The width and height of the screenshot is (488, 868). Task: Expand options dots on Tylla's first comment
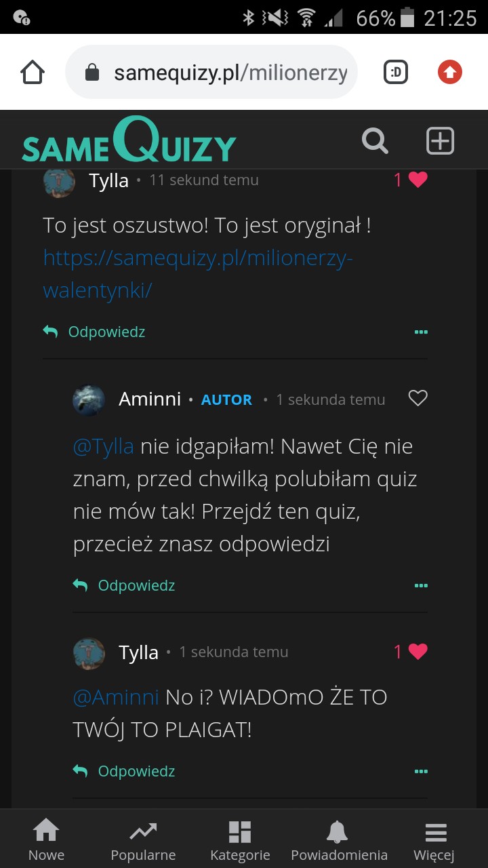click(421, 332)
